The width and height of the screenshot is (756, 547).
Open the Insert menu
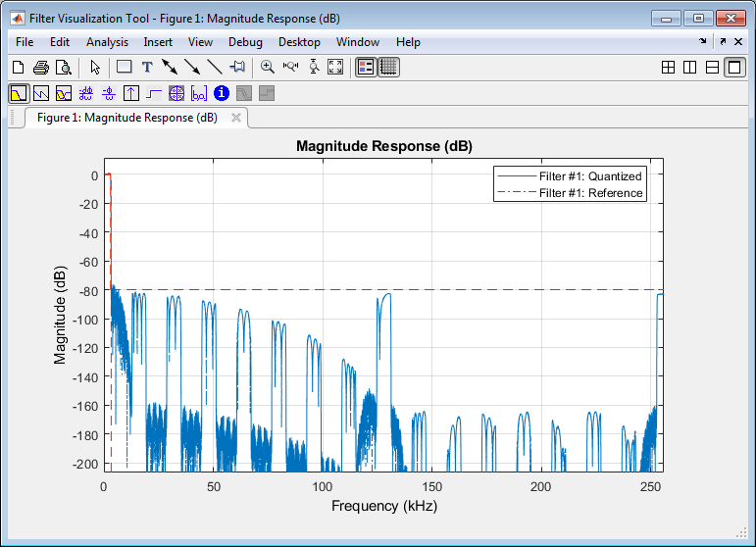click(x=158, y=42)
